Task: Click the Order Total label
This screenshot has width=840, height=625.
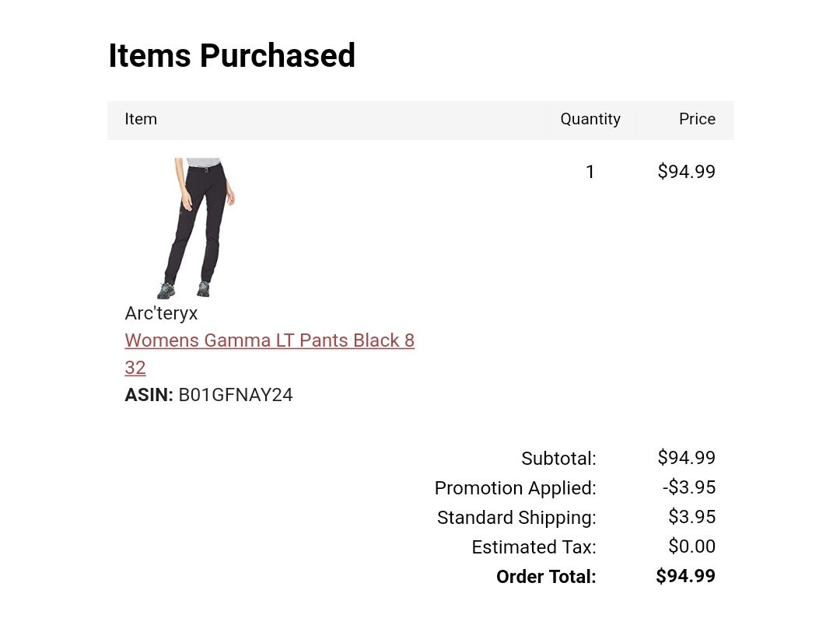Action: 546,576
